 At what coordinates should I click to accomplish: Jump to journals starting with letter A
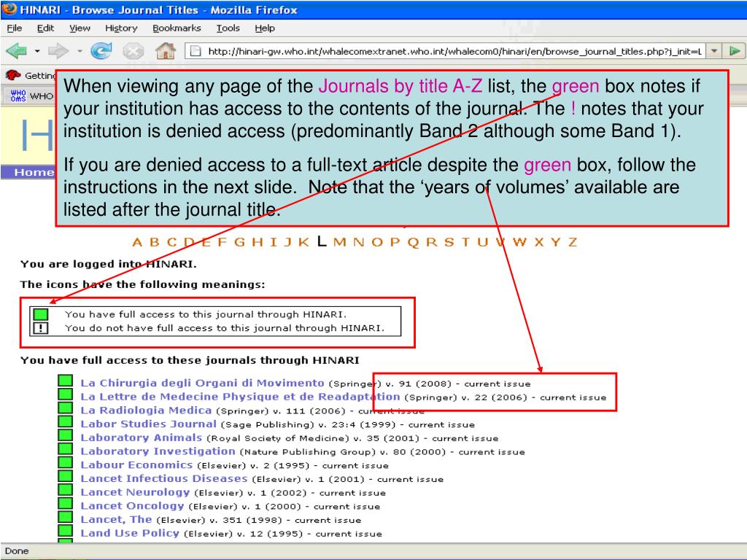(x=136, y=242)
